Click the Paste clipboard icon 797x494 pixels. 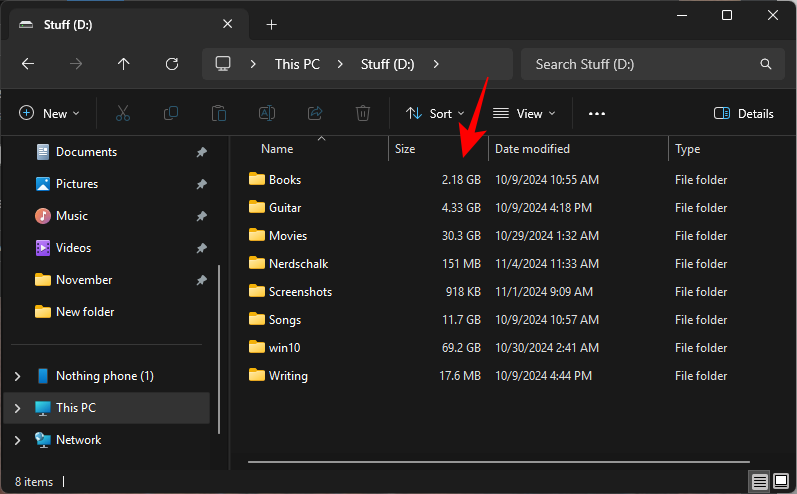coord(219,114)
